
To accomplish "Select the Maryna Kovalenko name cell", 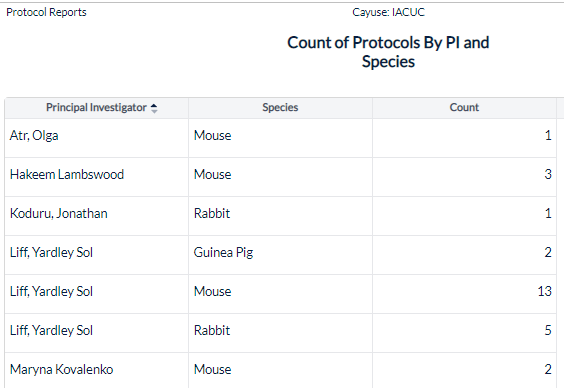I will click(x=96, y=370).
